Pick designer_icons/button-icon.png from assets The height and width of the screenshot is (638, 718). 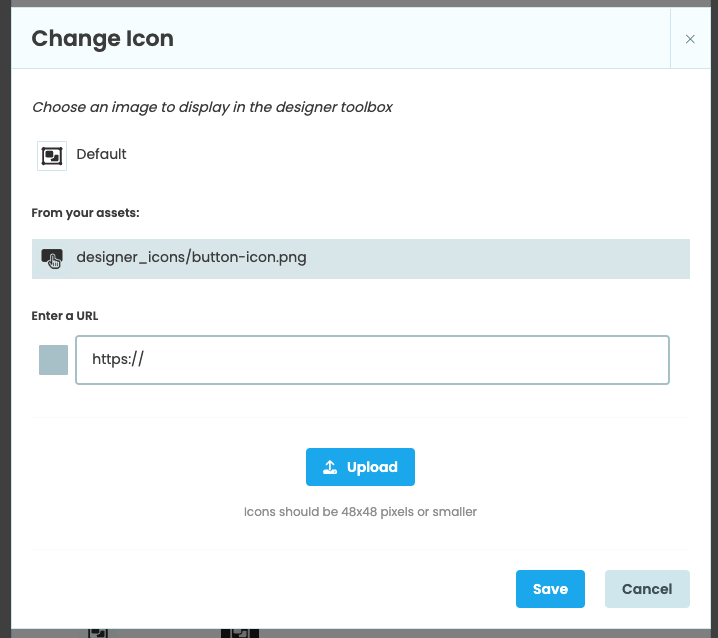(x=361, y=259)
